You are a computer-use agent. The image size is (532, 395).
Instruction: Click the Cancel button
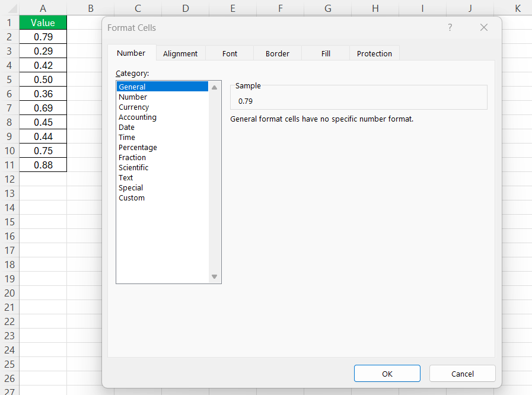(463, 374)
